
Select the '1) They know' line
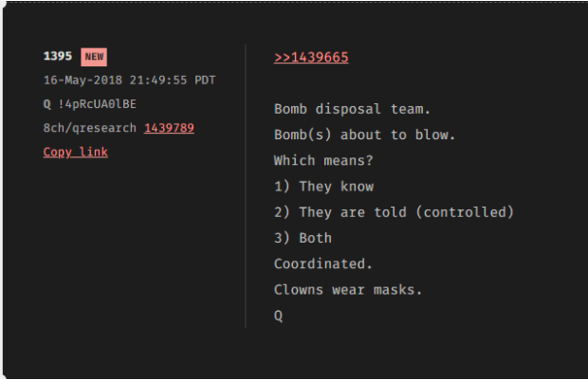(323, 187)
